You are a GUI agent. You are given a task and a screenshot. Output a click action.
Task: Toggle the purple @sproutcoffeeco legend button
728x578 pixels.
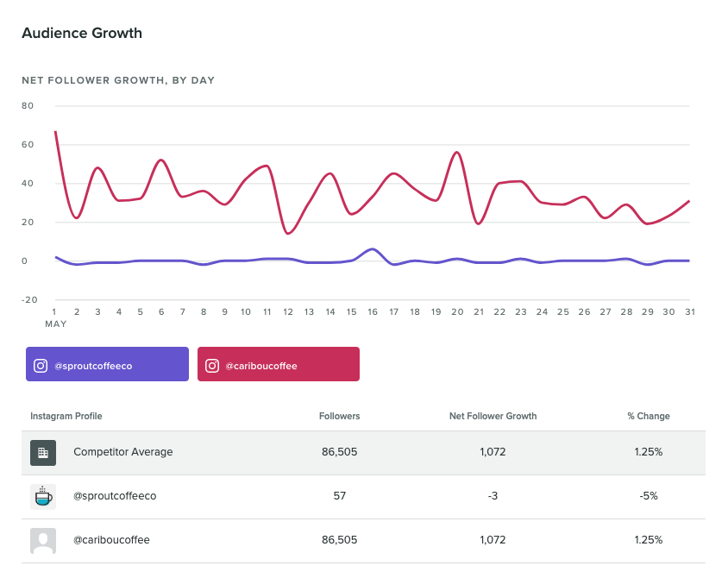click(x=107, y=364)
